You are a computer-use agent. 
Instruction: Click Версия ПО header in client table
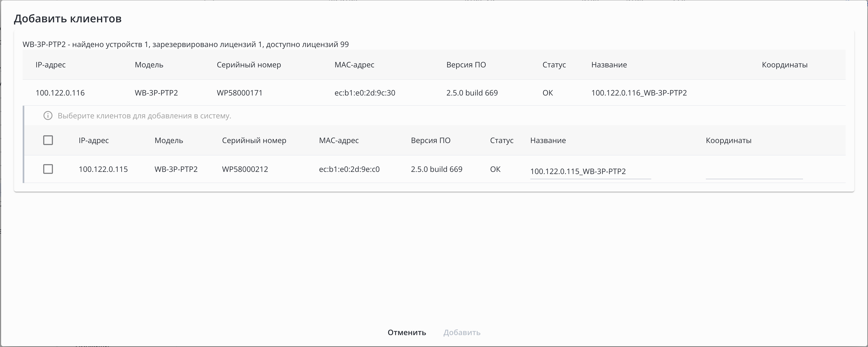(x=430, y=140)
